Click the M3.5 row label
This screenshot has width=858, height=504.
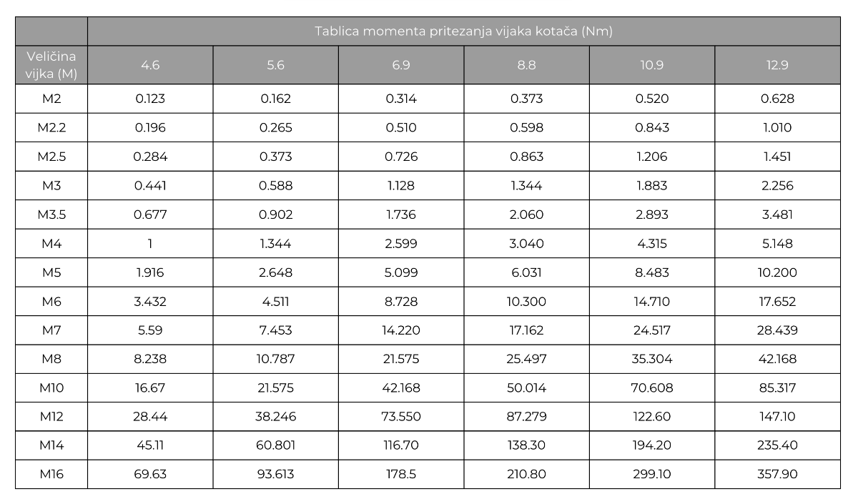point(51,214)
